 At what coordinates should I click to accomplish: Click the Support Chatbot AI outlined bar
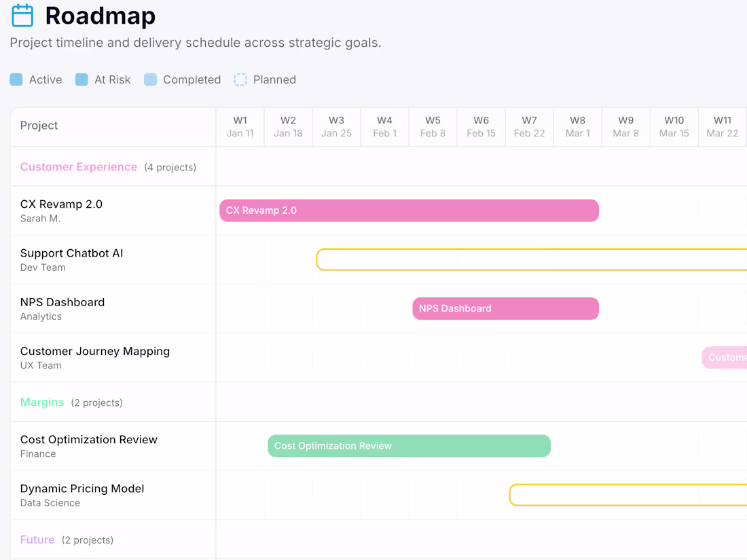coord(530,259)
